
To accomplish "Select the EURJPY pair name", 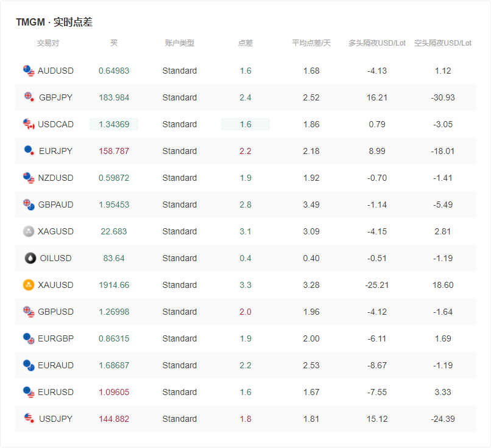I will click(55, 151).
